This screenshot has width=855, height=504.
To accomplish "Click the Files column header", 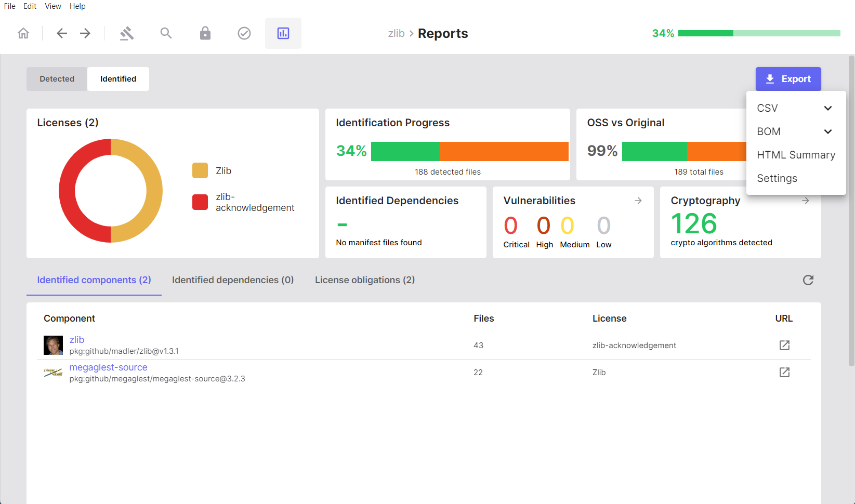I will point(484,319).
